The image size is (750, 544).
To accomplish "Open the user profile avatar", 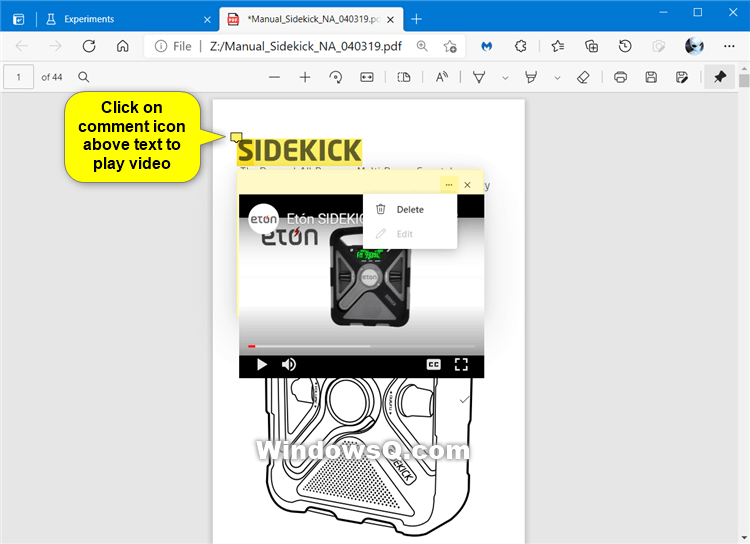I will tap(694, 46).
